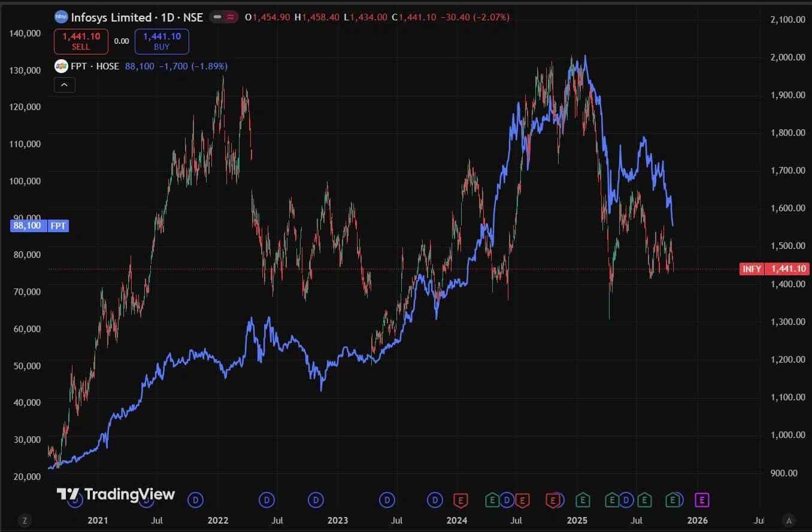Open the dividend marker just before 2022
Screen dimensions: 812x532
(195, 500)
